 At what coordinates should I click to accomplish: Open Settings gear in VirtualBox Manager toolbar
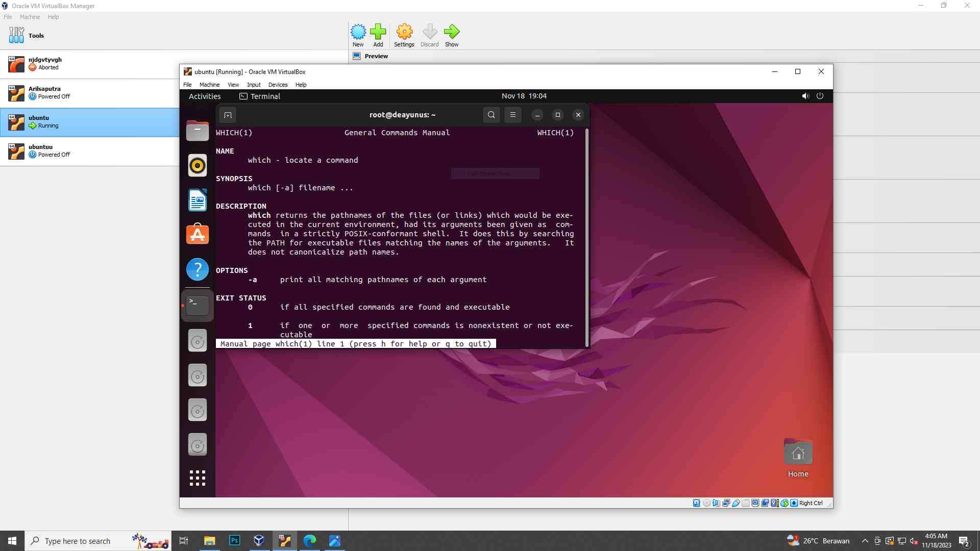click(x=404, y=35)
